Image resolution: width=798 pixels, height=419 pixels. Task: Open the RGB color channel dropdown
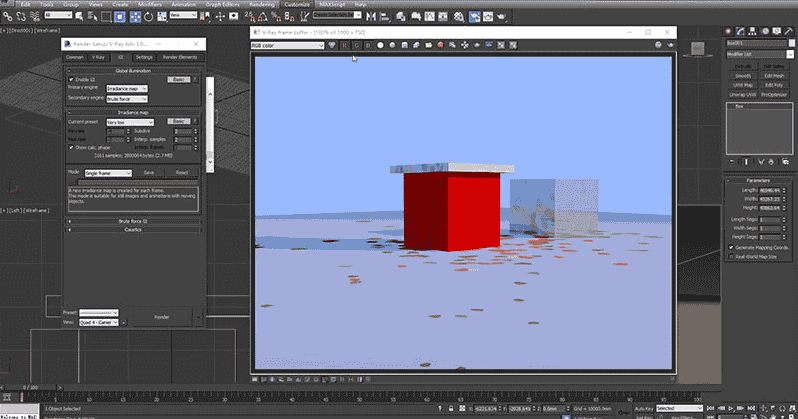tap(286, 45)
